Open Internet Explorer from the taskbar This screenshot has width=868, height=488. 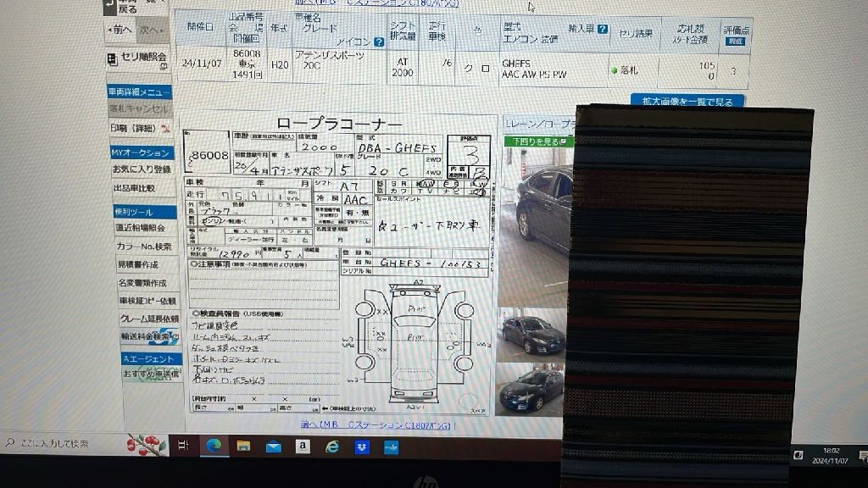point(332,446)
